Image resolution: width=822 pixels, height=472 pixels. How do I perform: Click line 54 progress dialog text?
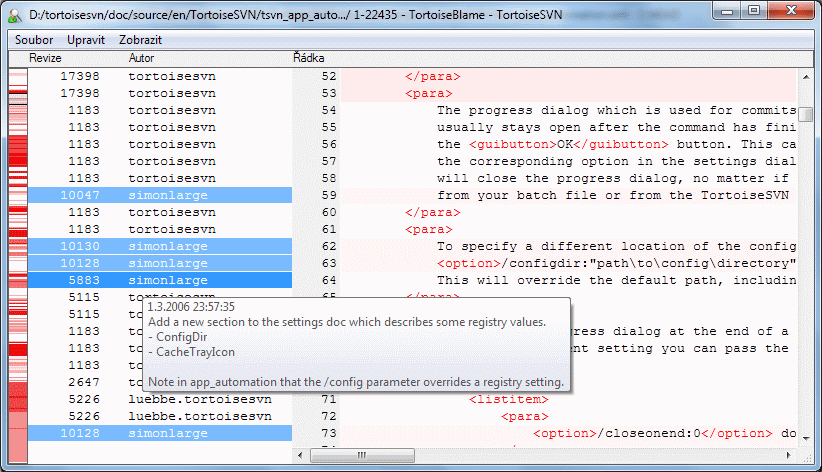coord(616,110)
